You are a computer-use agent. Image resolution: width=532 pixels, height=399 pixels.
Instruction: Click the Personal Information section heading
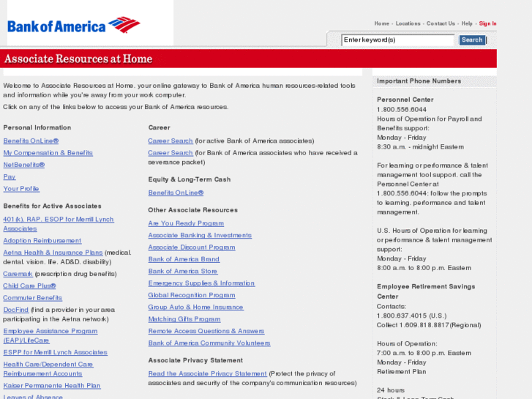click(x=37, y=127)
